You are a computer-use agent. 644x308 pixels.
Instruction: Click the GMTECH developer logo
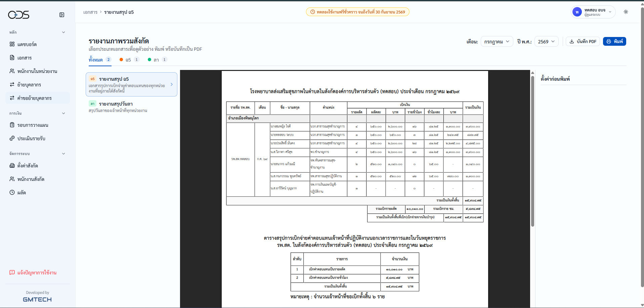37,299
